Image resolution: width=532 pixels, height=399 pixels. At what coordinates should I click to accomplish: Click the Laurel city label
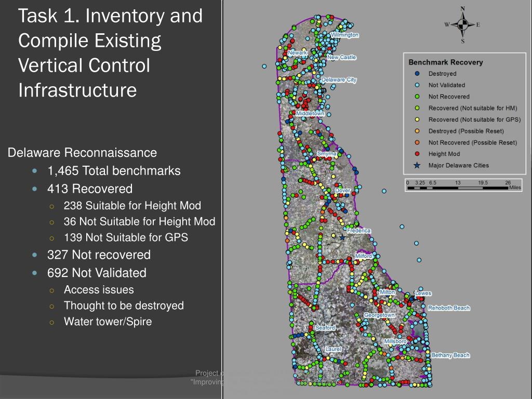(x=333, y=349)
